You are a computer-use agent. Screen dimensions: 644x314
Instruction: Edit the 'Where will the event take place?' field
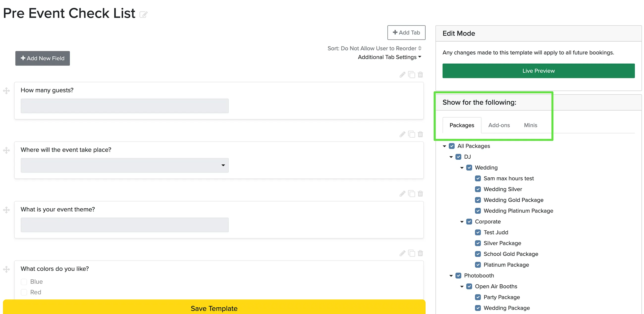[x=402, y=134]
